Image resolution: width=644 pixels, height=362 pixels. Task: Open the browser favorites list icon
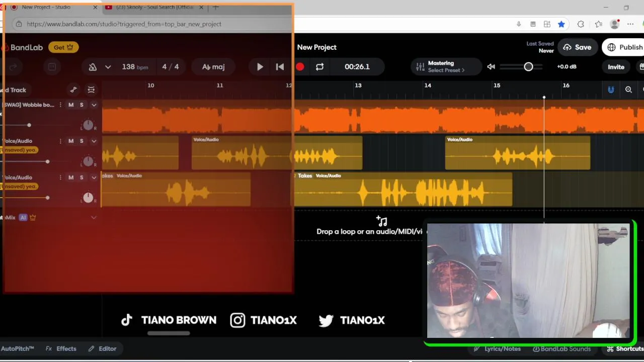[598, 24]
